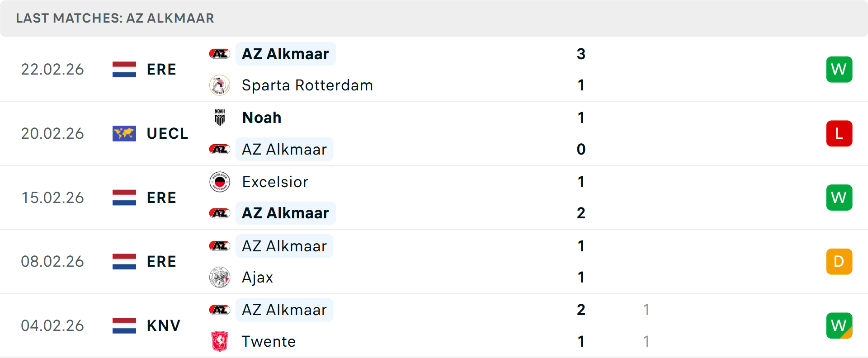Click the Noah club badge
The image size is (868, 358).
click(220, 118)
